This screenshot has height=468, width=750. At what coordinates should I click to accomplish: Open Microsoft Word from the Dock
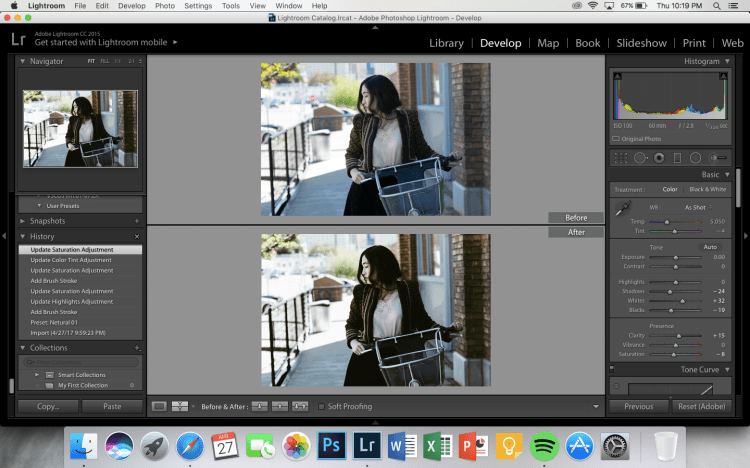[x=402, y=446]
